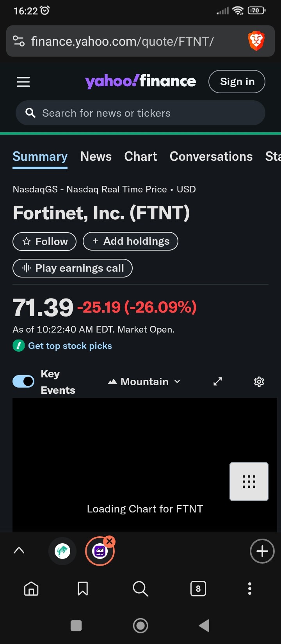Open browser bookmarks icon
This screenshot has height=644, width=281.
(83, 589)
